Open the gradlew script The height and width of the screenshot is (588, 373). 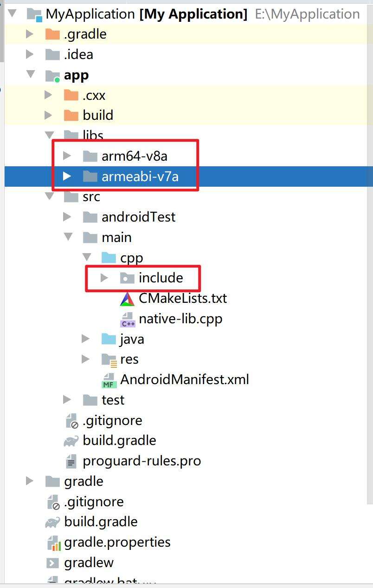tap(89, 562)
